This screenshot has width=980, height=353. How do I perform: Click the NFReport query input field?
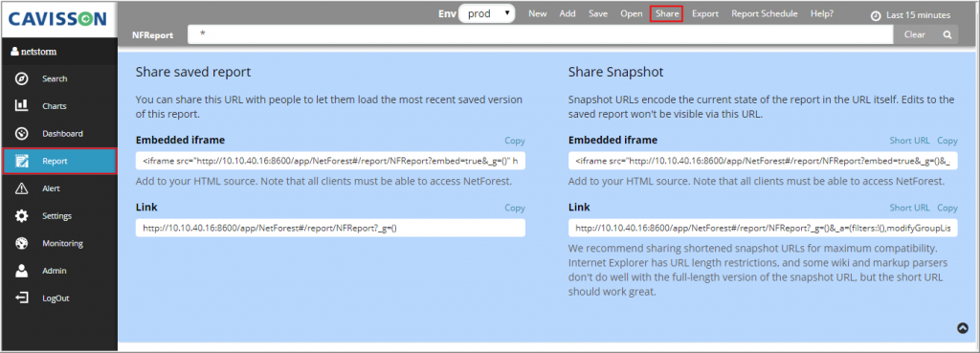540,35
